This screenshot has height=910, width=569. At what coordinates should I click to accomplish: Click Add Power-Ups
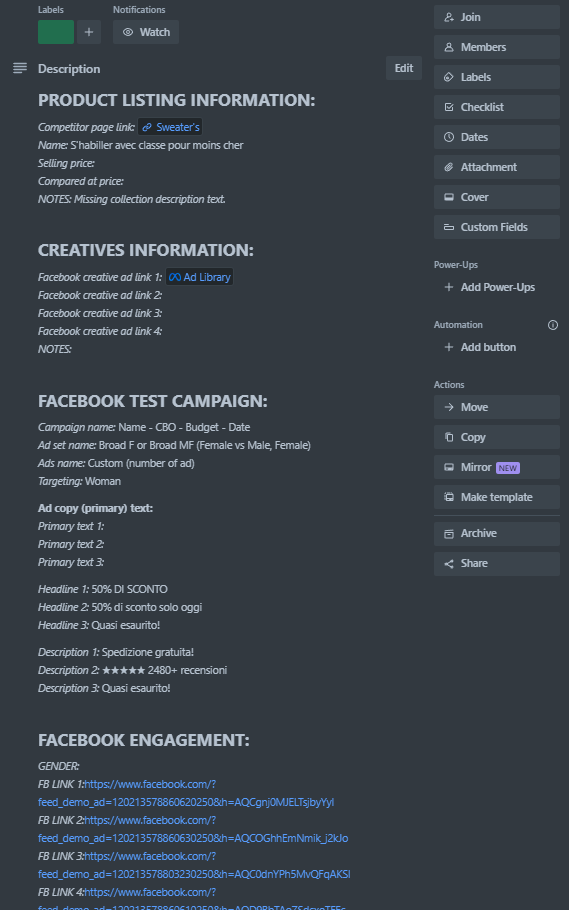click(x=496, y=287)
